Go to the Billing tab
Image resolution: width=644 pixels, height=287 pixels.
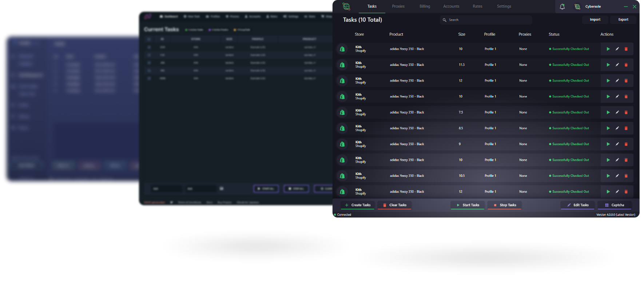click(425, 7)
